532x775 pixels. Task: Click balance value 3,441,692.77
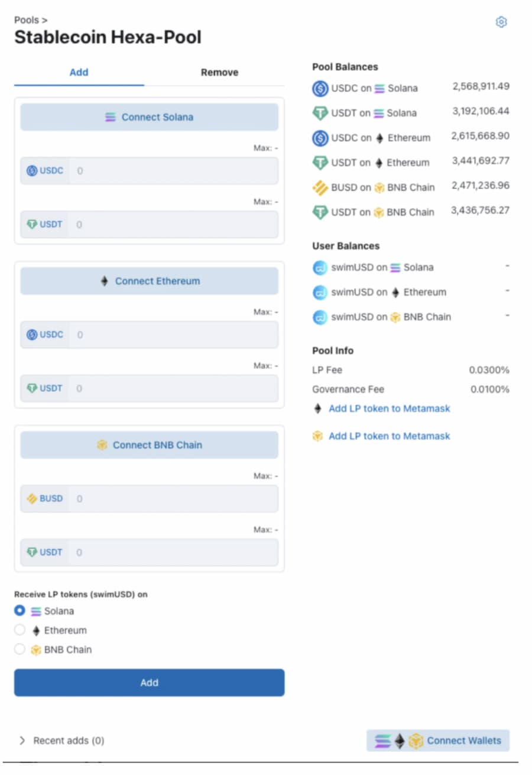pyautogui.click(x=480, y=161)
